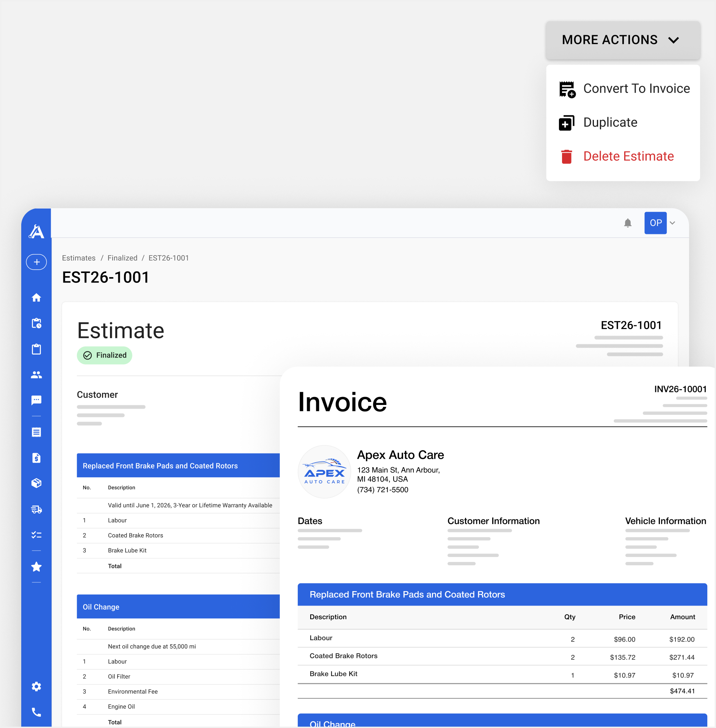The image size is (716, 728).
Task: Select Convert To Invoice option
Action: (623, 89)
